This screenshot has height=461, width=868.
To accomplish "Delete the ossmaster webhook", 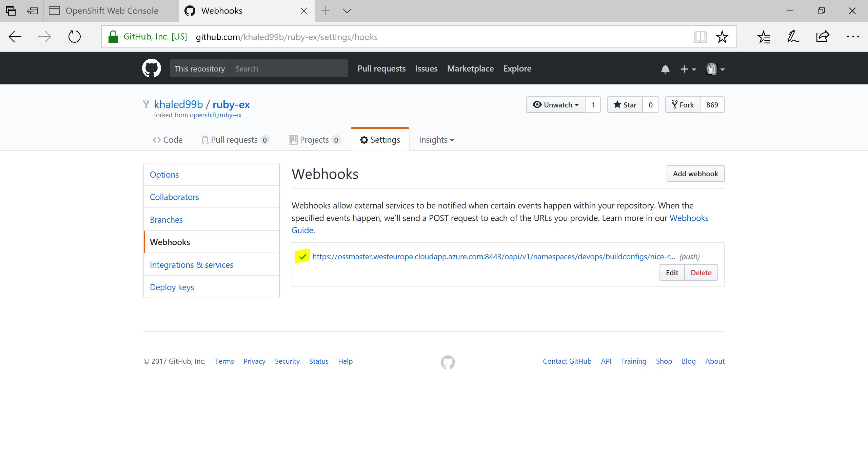I will (x=701, y=273).
